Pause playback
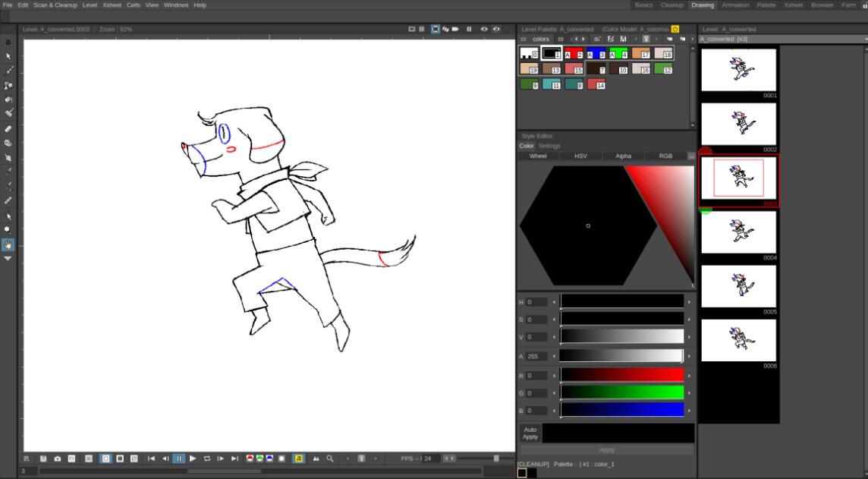 coord(179,459)
